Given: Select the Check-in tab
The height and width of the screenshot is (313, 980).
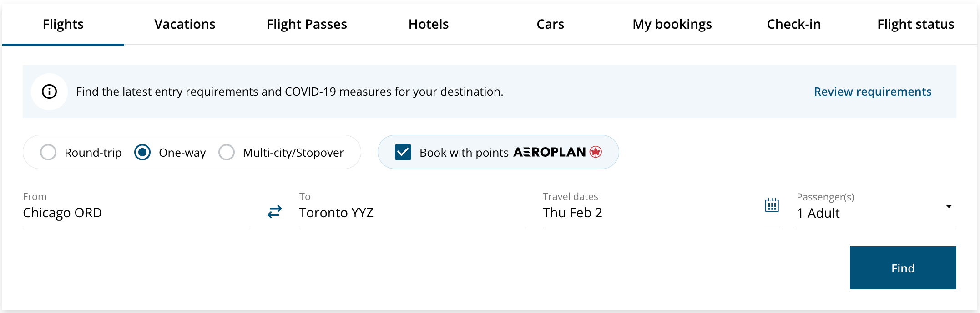Looking at the screenshot, I should [x=793, y=24].
